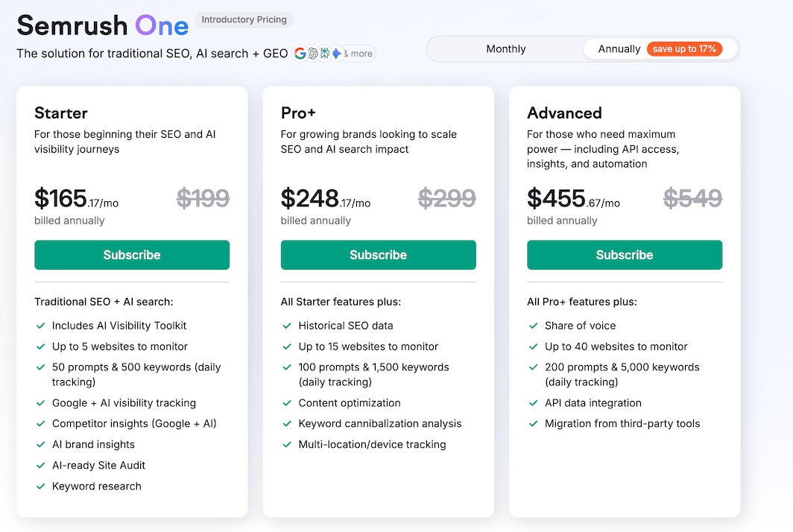Click the 'save up to 17%' badge
The width and height of the screenshot is (793, 532).
(684, 49)
